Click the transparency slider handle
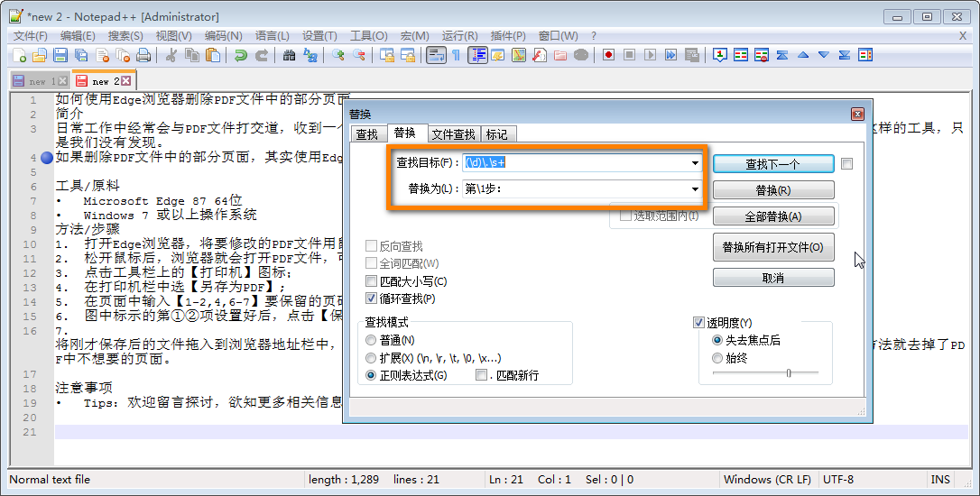 click(x=789, y=373)
